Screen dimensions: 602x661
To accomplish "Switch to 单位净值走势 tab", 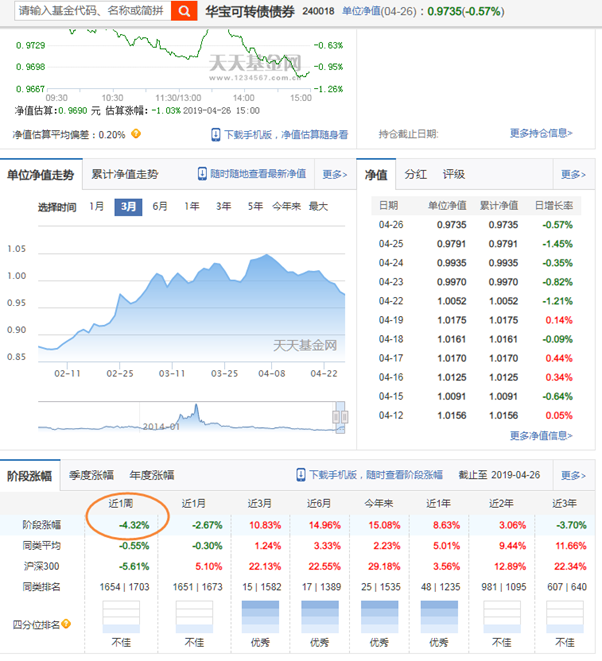I will pos(41,175).
